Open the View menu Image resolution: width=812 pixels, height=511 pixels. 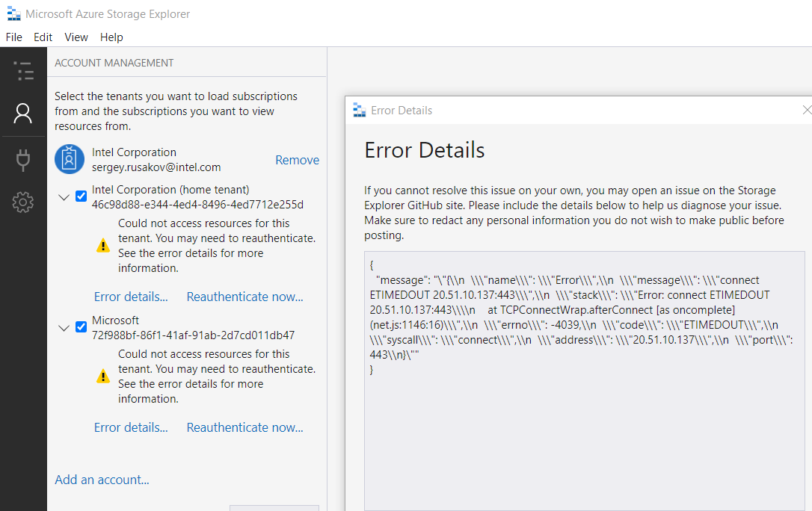click(x=76, y=37)
